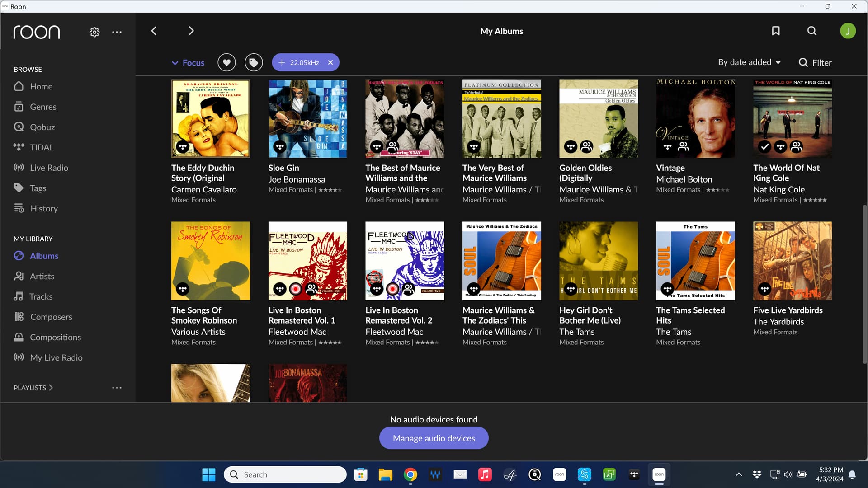Open the Artists section
Viewport: 868px width, 488px height.
pos(42,276)
